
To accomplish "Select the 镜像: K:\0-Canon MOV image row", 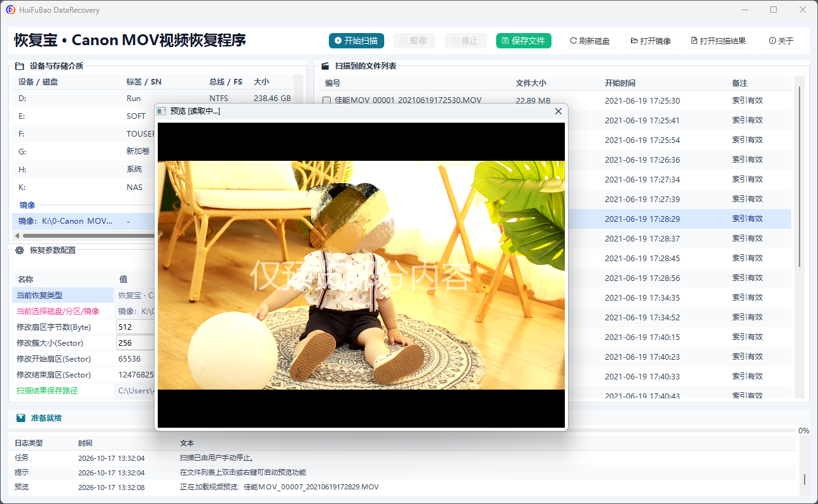I will pos(83,221).
